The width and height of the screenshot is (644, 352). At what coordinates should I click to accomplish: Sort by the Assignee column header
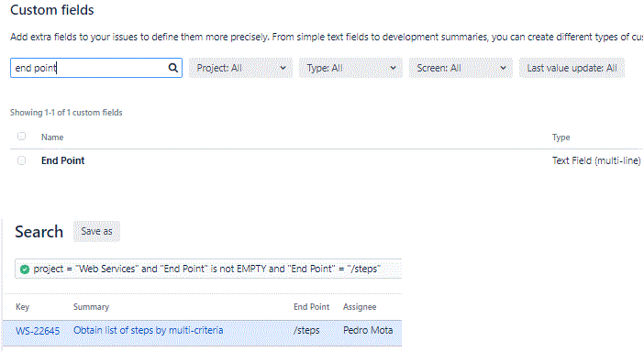click(360, 307)
